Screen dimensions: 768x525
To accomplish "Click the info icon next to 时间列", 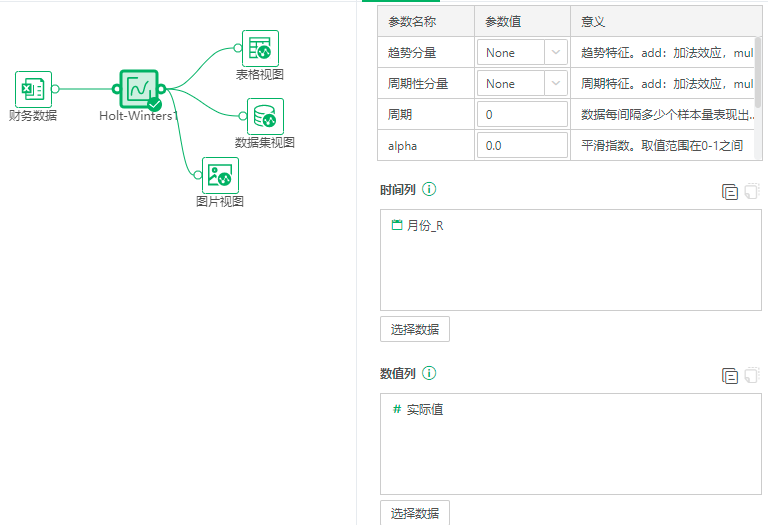I will (x=429, y=189).
